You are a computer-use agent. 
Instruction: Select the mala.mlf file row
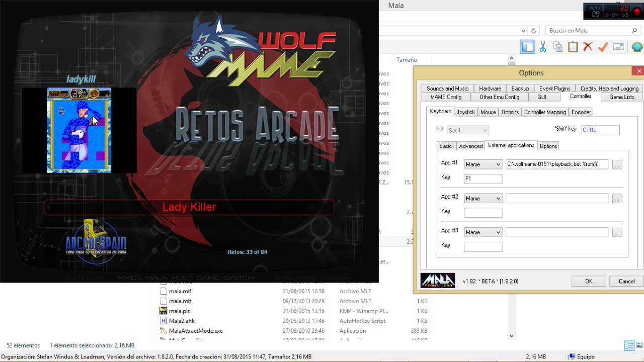(x=293, y=291)
